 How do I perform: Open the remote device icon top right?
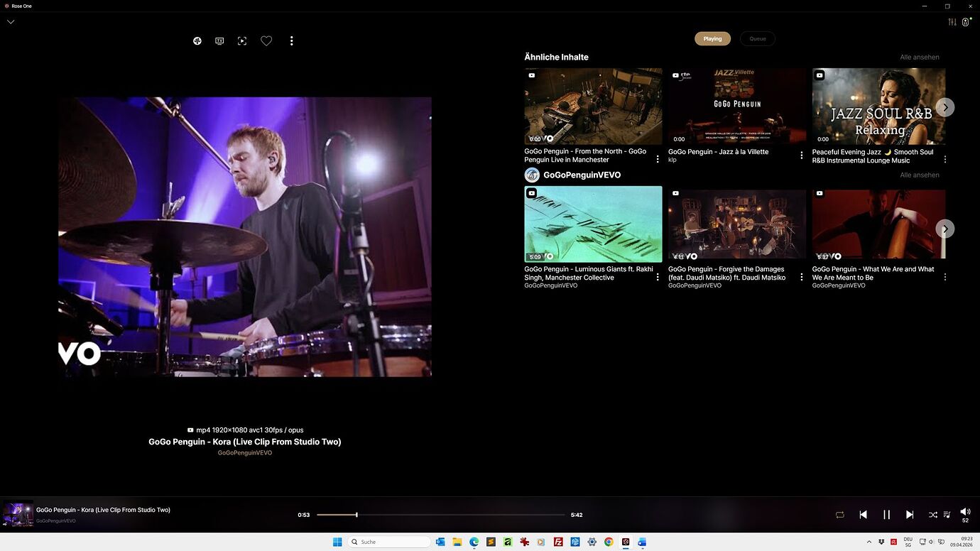point(966,22)
